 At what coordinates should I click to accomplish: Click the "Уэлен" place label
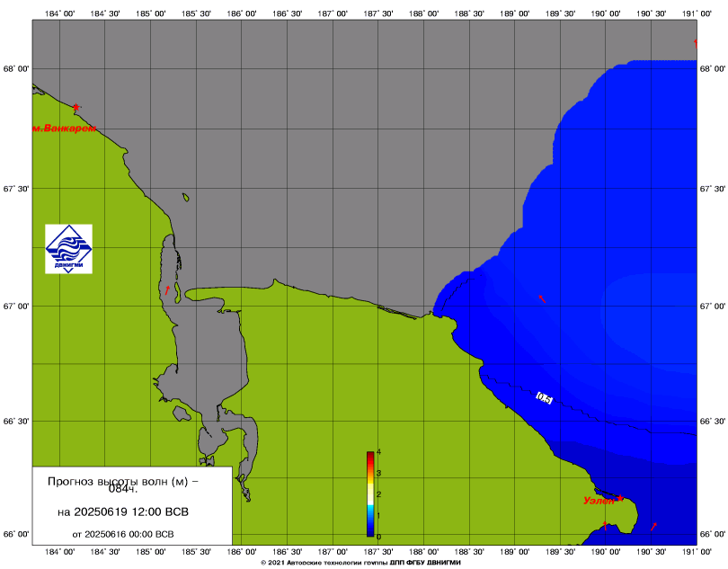click(599, 501)
